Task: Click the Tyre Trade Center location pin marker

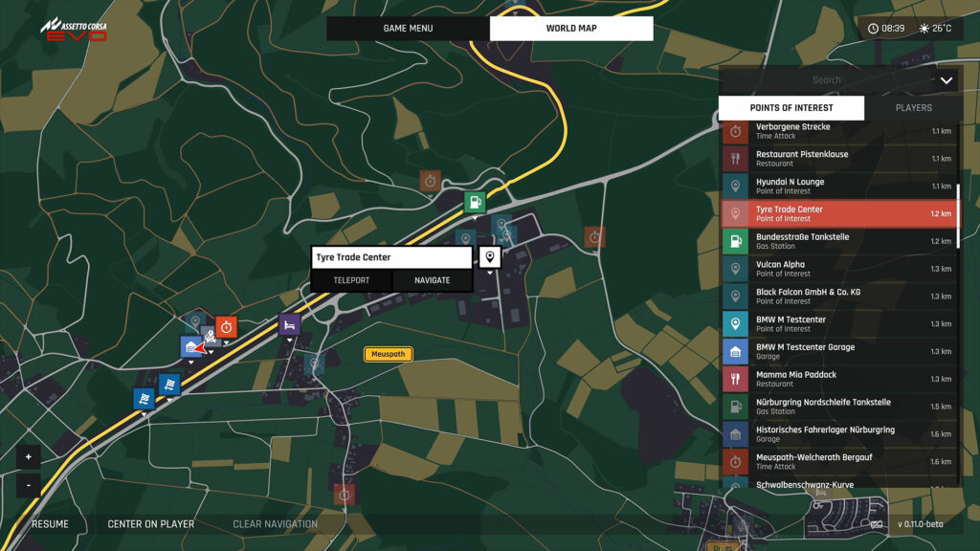Action: (x=490, y=256)
